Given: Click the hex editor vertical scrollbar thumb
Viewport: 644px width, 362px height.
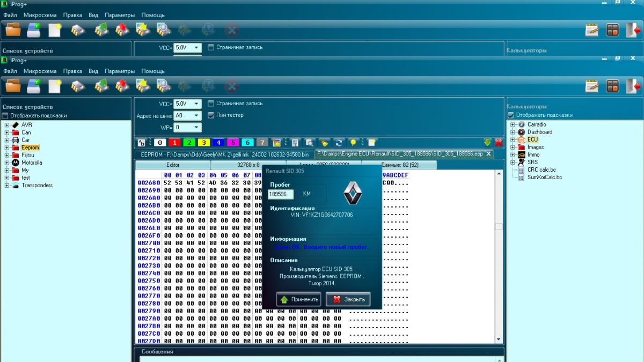Looking at the screenshot, I should [x=499, y=227].
